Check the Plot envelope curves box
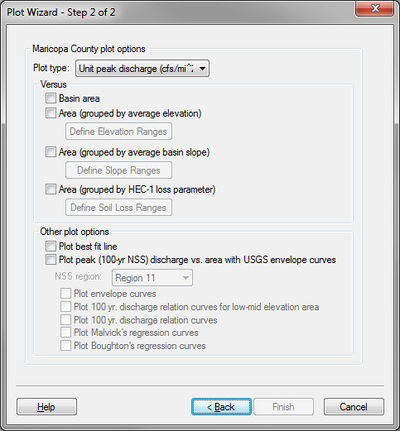400x431 pixels. [x=65, y=294]
